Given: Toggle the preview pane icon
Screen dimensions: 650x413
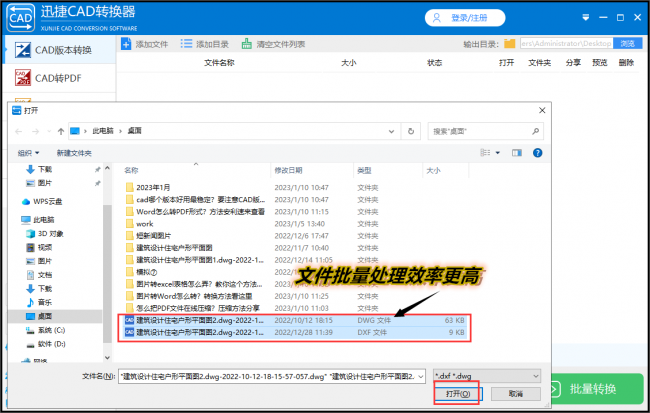Looking at the screenshot, I should click(x=517, y=153).
